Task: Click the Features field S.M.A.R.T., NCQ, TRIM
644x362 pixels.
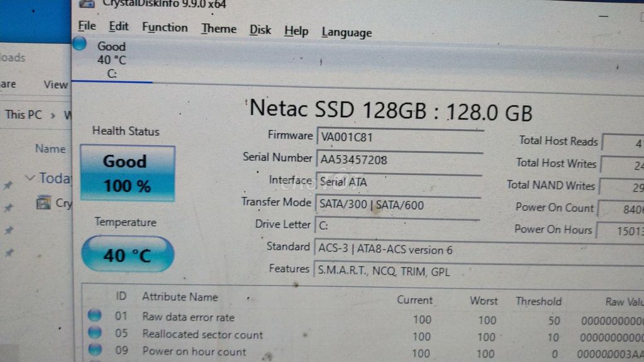Action: click(479, 271)
